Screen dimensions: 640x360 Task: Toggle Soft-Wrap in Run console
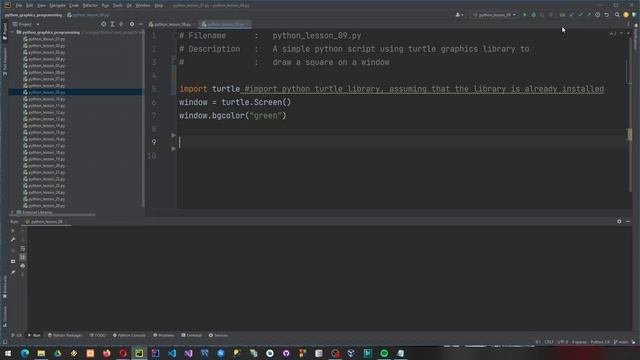point(22,249)
